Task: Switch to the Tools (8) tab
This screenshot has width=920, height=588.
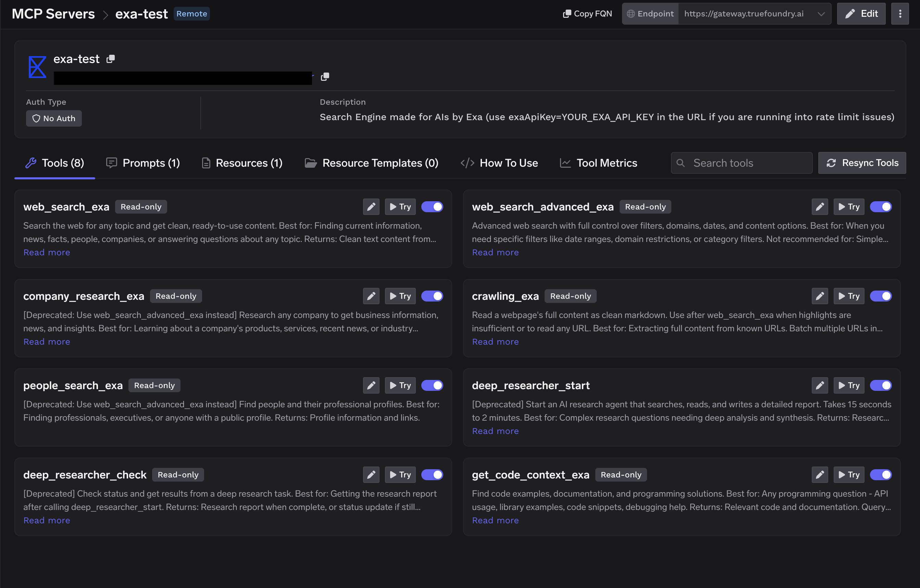Action: pyautogui.click(x=55, y=163)
